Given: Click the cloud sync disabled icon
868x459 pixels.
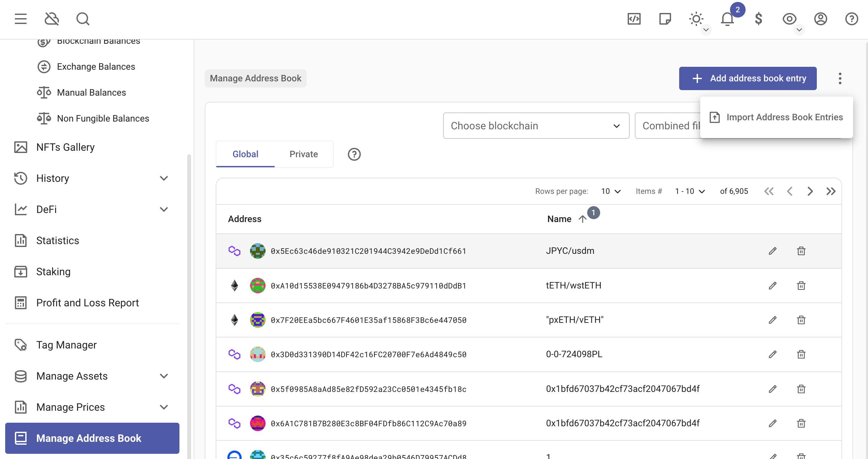Looking at the screenshot, I should pyautogui.click(x=52, y=19).
